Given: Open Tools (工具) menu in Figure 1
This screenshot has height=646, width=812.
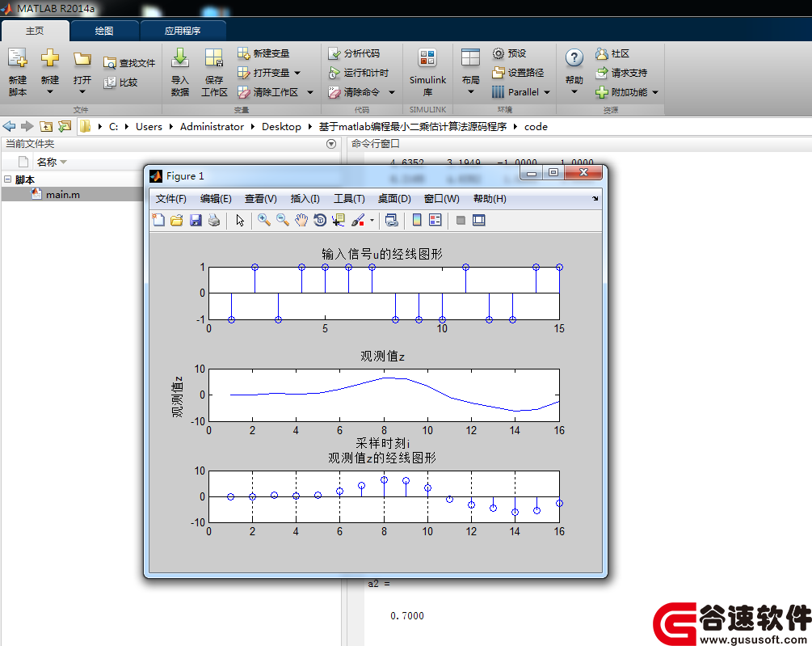Looking at the screenshot, I should coord(349,199).
